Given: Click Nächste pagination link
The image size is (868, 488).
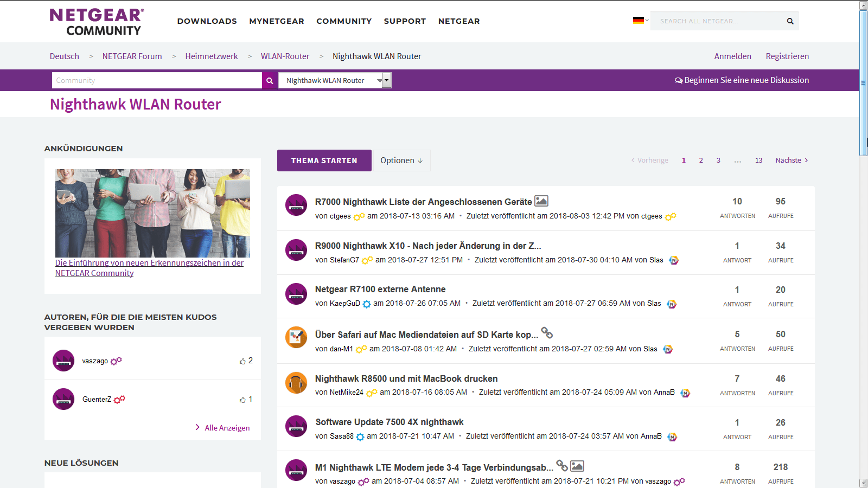Looking at the screenshot, I should click(792, 160).
